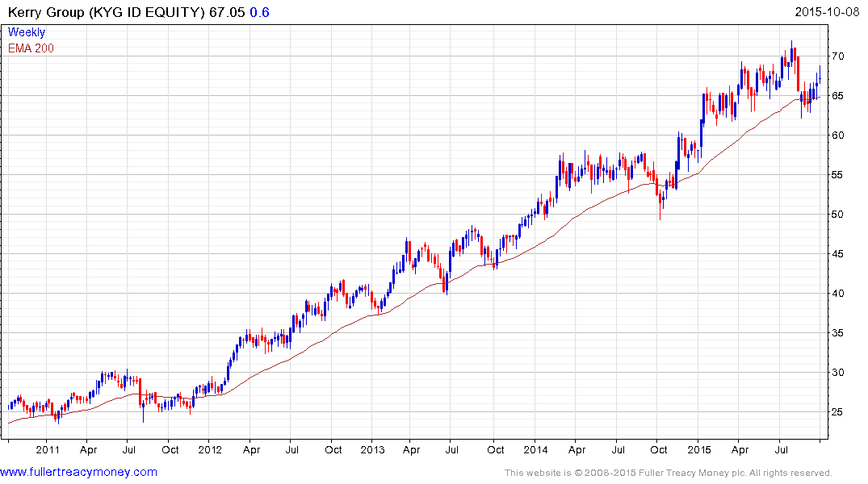Click the Apr label after 2015
Image resolution: width=868 pixels, height=484 pixels.
pos(740,450)
